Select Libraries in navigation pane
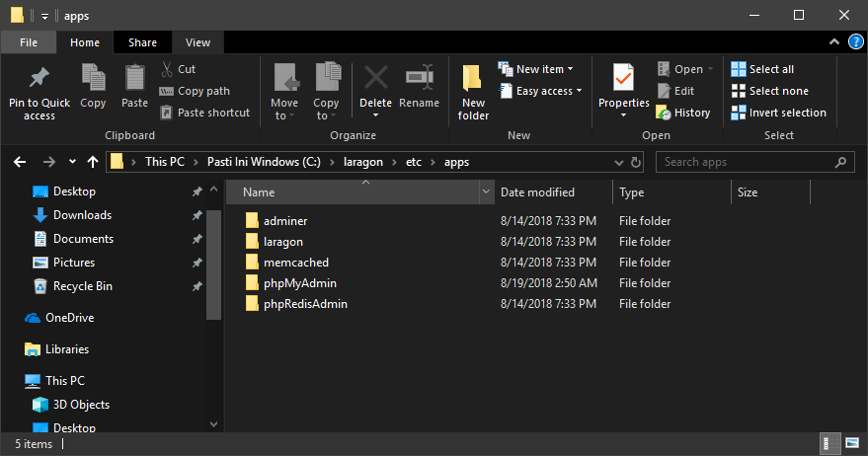Viewport: 868px width, 456px height. (56, 349)
